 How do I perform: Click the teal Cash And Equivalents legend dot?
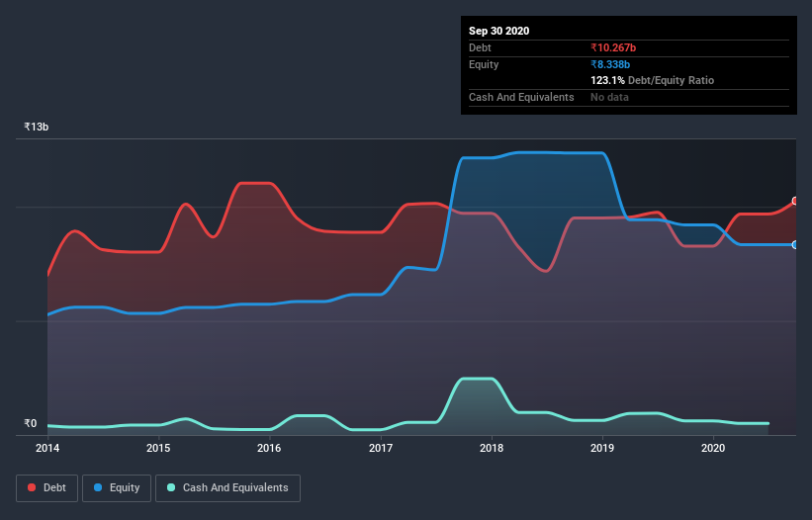coord(171,487)
